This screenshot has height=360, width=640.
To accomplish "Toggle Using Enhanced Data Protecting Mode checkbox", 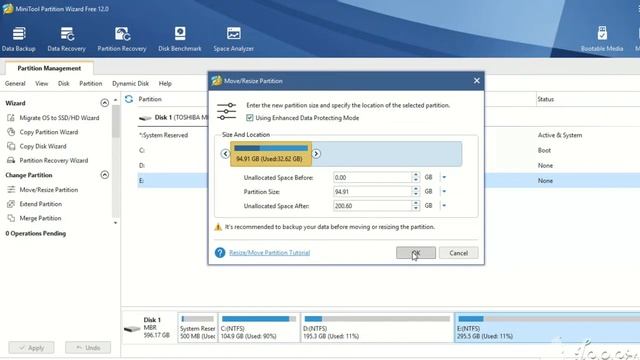I will [x=250, y=118].
